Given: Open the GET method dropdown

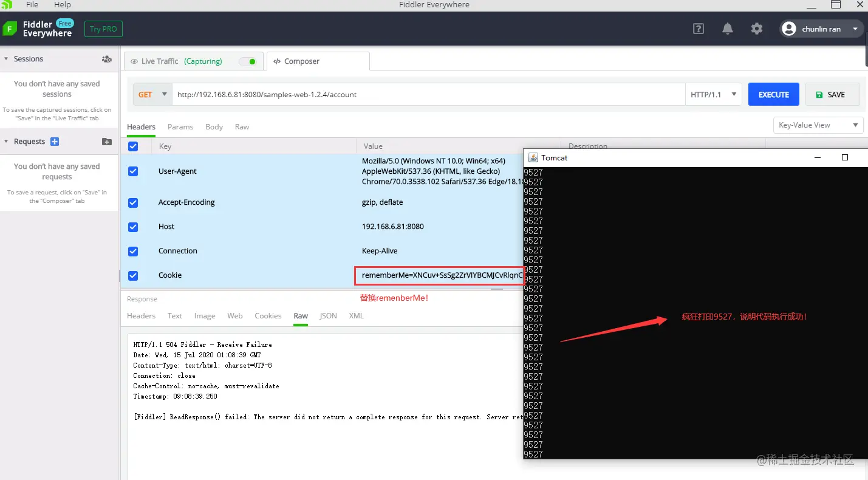Looking at the screenshot, I should click(152, 95).
